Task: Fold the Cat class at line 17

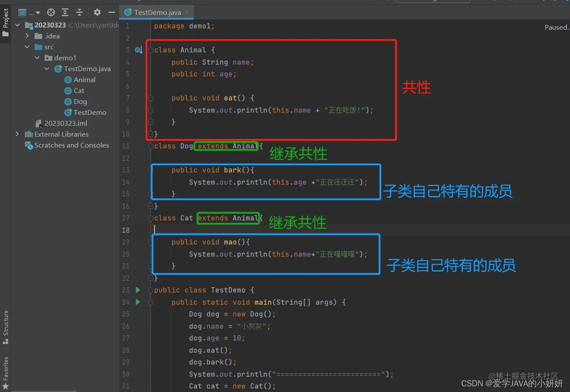Action: (x=151, y=218)
